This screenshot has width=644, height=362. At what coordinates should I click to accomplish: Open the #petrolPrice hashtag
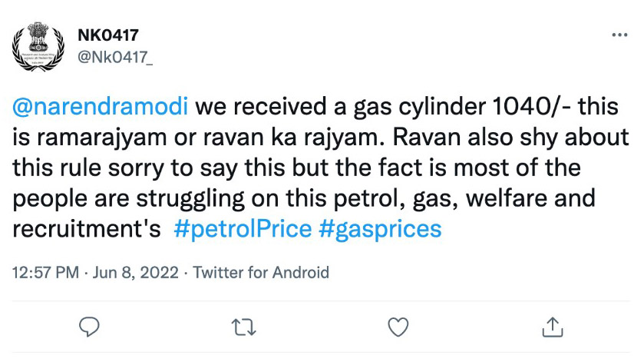click(x=242, y=229)
